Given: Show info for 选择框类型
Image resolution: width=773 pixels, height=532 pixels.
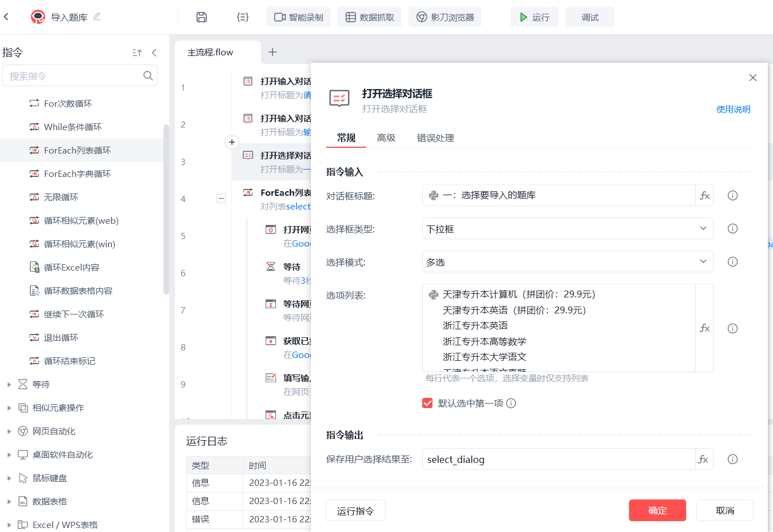Looking at the screenshot, I should [x=732, y=228].
